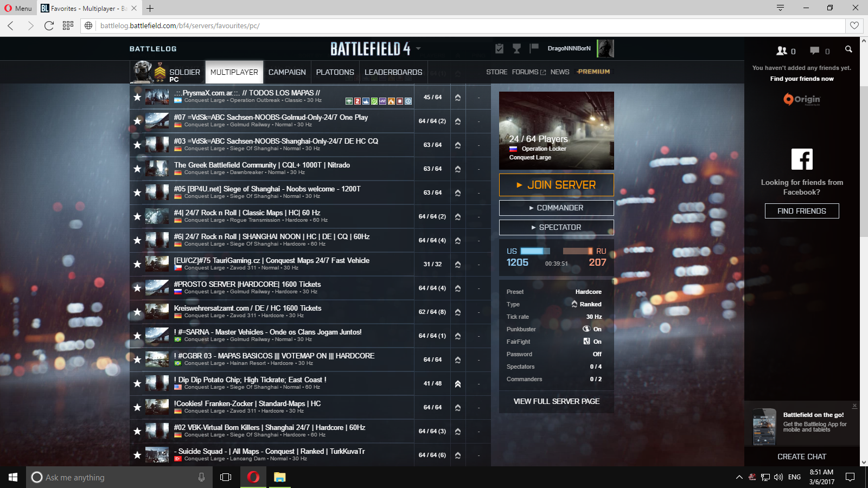Click View Full Server Page link
Viewport: 868px width, 488px height.
tap(556, 401)
